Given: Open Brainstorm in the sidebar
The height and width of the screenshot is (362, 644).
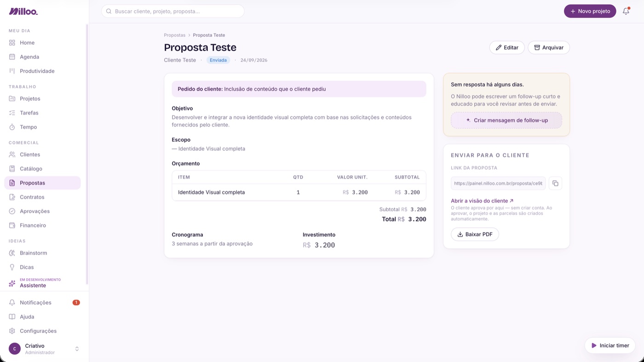Looking at the screenshot, I should (x=42, y=253).
